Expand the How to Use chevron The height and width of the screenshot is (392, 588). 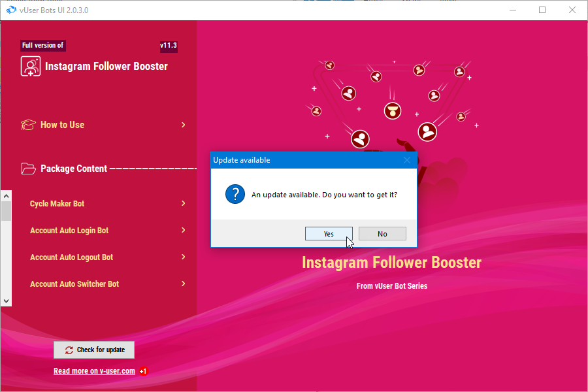point(184,125)
